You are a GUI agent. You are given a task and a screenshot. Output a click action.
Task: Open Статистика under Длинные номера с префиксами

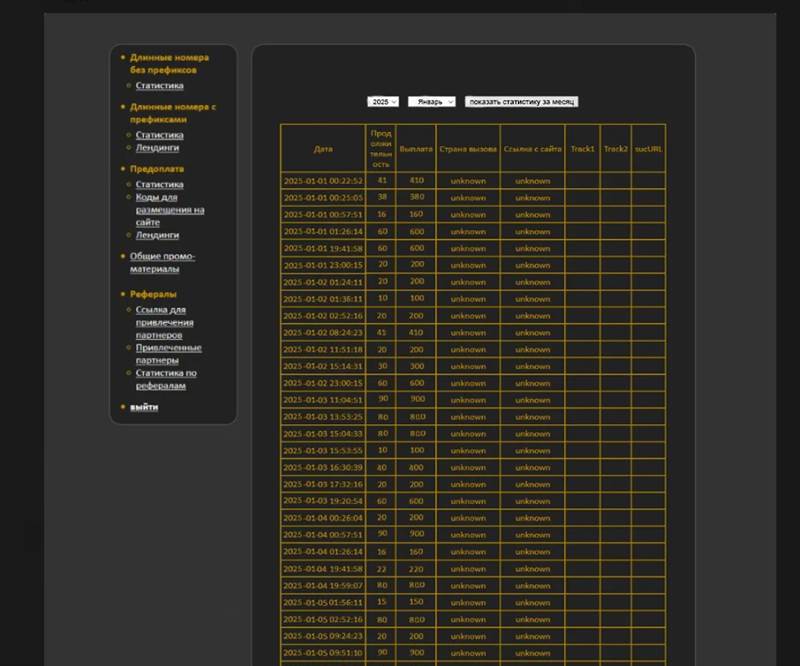tap(160, 135)
